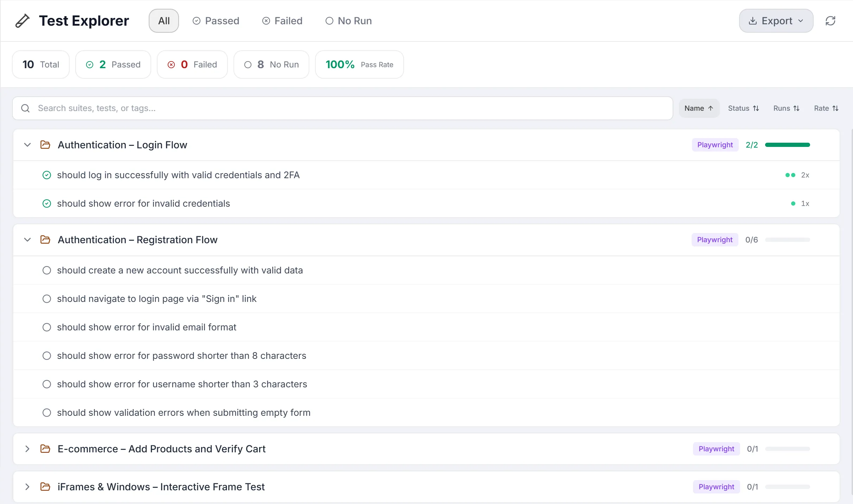This screenshot has width=853, height=504.
Task: Open test 'should show error for invalid credentials'
Action: 426,203
